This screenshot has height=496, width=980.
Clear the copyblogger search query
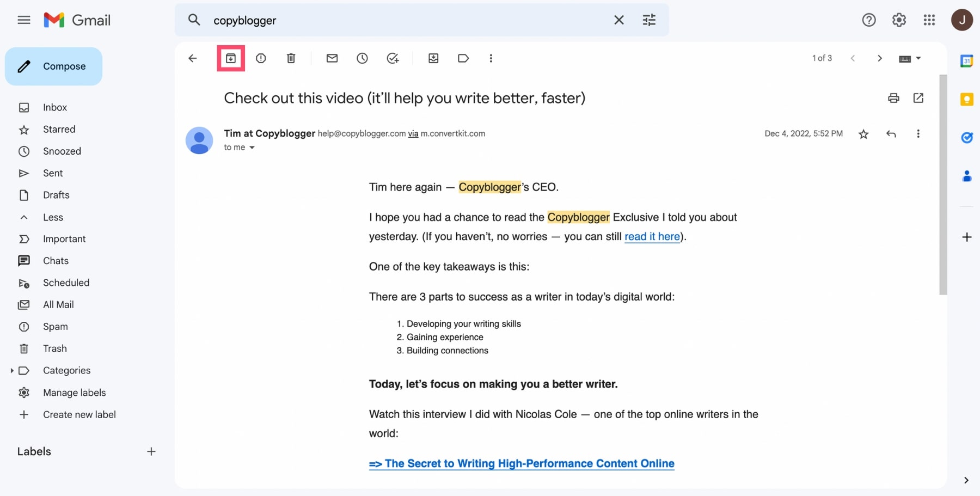(x=619, y=20)
